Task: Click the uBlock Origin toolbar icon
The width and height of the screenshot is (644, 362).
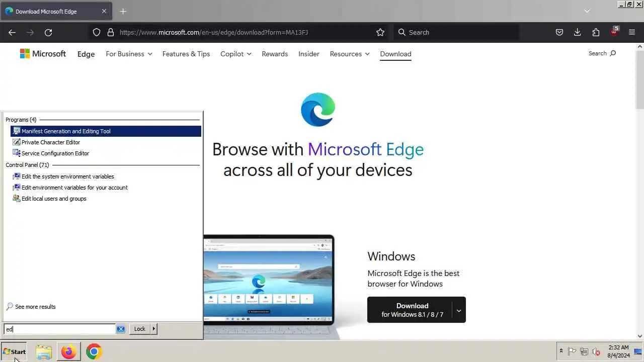Action: point(614,31)
